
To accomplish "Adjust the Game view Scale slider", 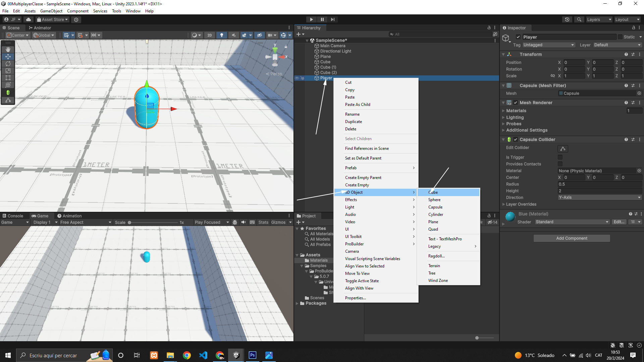I will coord(129,223).
